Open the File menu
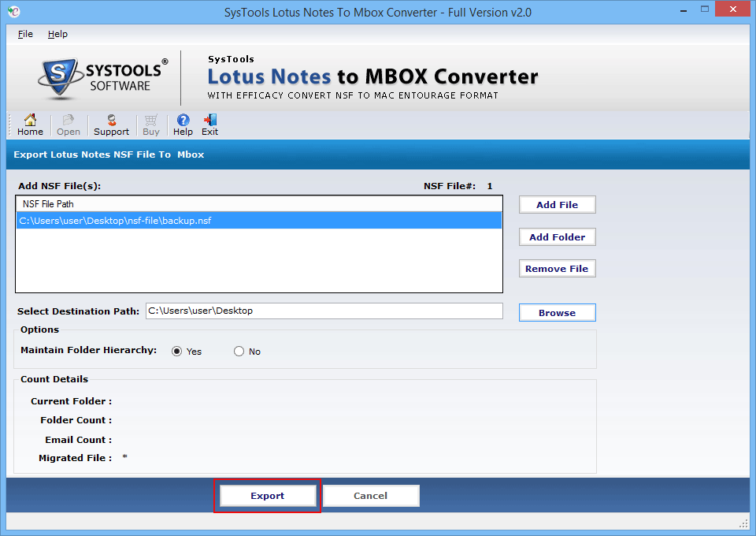Viewport: 756px width, 536px height. [25, 34]
